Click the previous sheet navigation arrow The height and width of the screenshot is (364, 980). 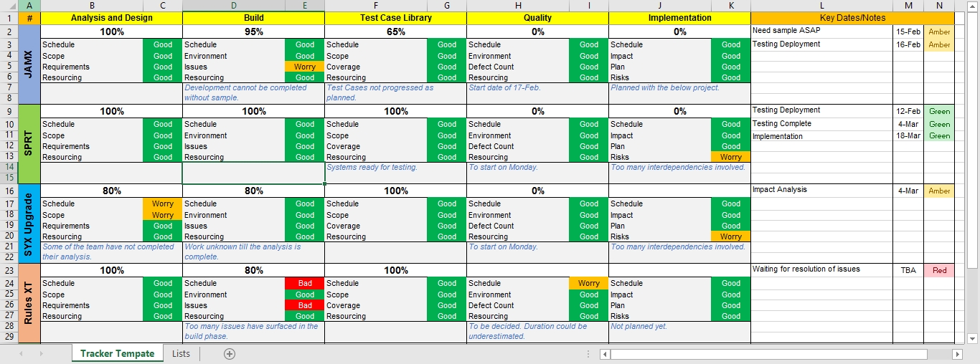click(21, 354)
